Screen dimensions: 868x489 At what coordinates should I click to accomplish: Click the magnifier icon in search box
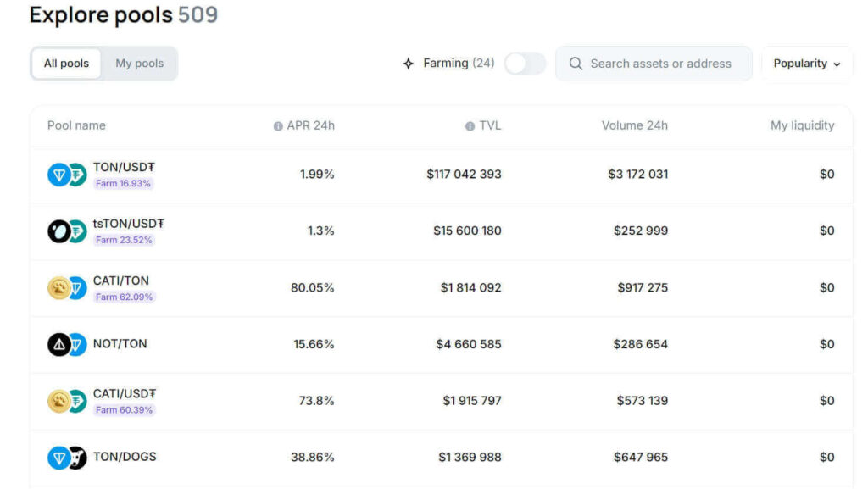(x=576, y=64)
